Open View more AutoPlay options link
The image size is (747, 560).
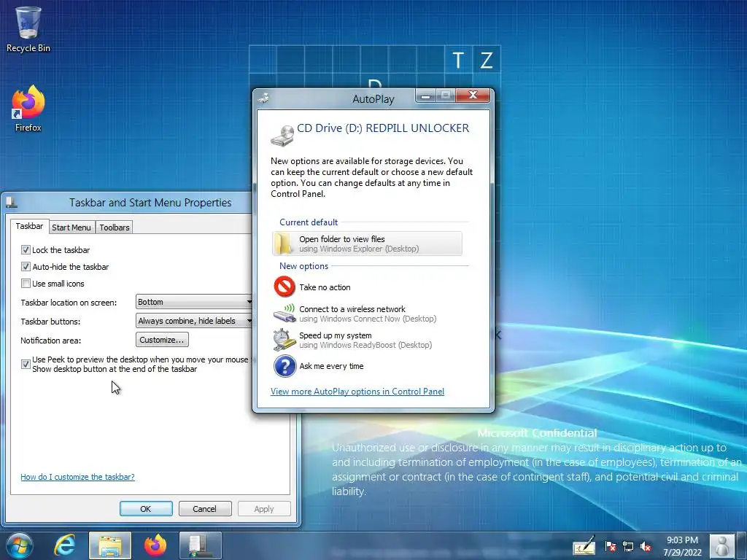(x=357, y=392)
